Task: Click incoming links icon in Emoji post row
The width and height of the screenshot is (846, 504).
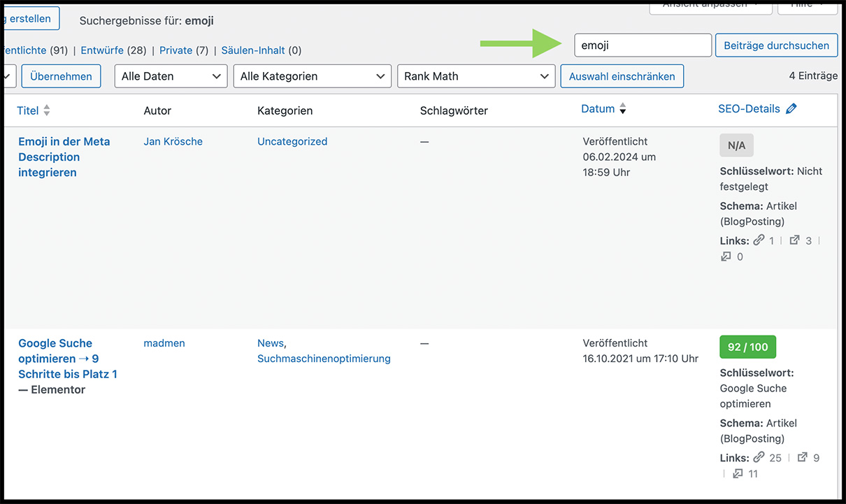Action: pyautogui.click(x=726, y=257)
